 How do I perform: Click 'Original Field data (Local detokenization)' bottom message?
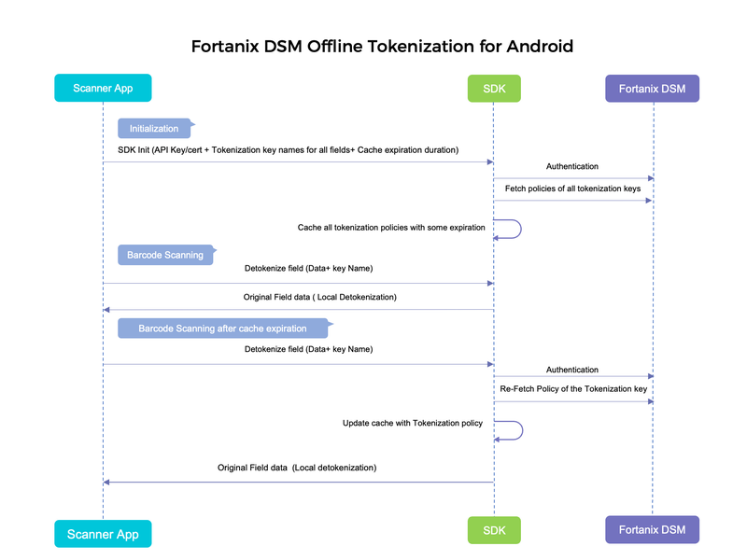[x=297, y=468]
